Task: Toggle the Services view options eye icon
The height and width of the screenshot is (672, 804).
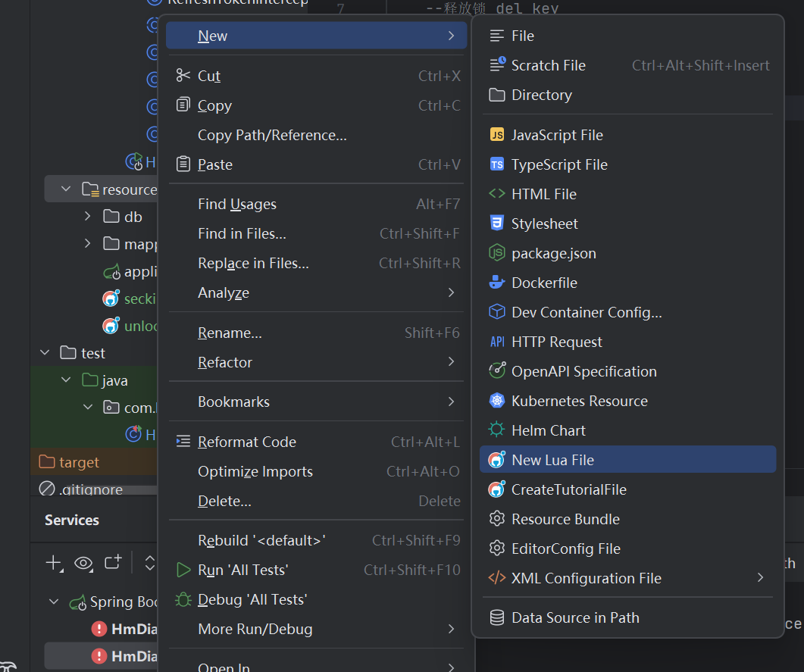Action: click(83, 564)
